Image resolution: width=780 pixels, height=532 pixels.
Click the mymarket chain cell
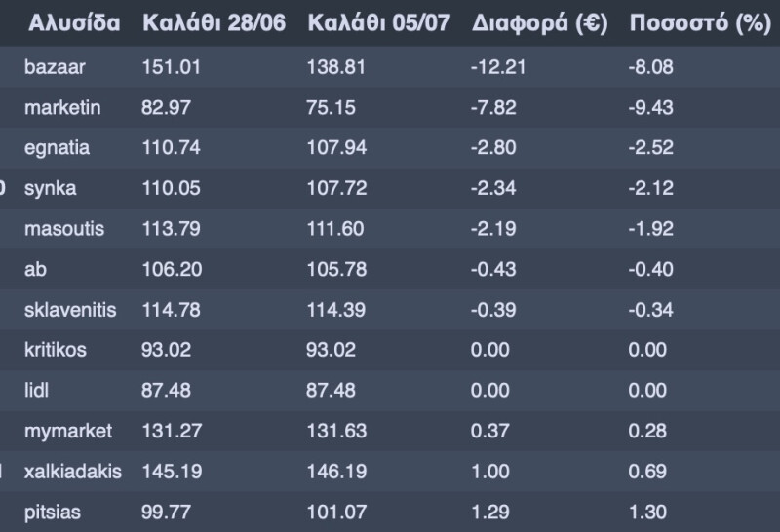(68, 431)
